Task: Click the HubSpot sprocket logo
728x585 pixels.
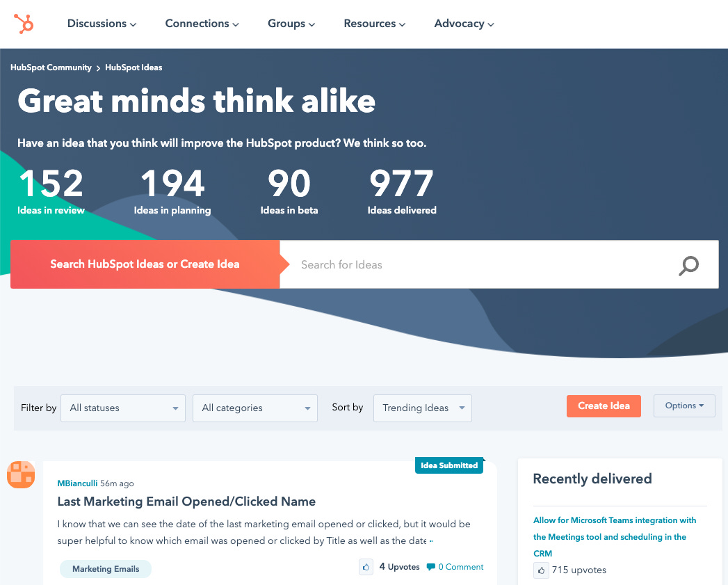Action: [24, 24]
